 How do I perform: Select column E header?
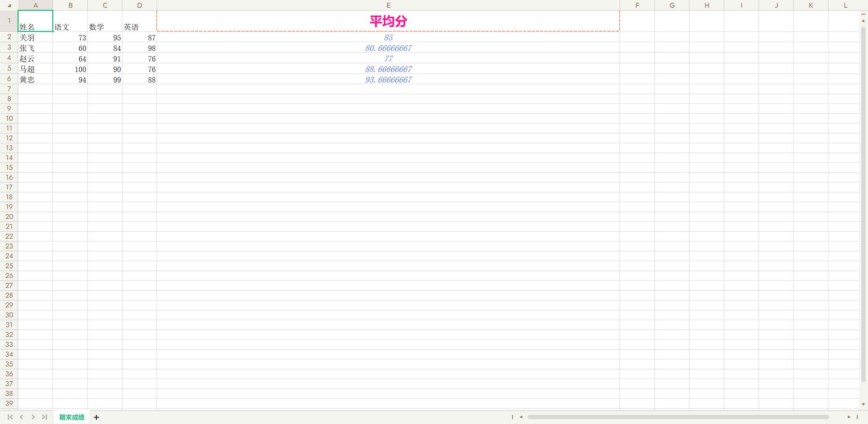point(388,5)
